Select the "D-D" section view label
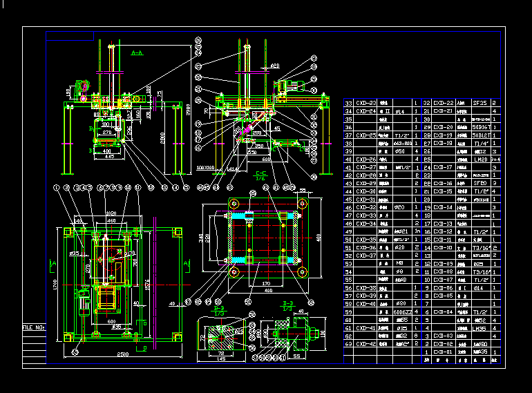 point(287,303)
